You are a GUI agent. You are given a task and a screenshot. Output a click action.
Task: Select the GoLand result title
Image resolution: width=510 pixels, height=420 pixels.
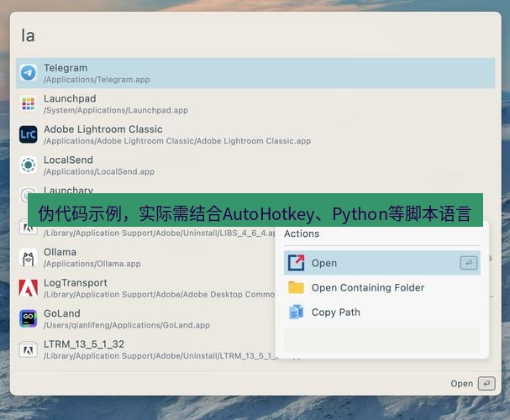pos(62,313)
